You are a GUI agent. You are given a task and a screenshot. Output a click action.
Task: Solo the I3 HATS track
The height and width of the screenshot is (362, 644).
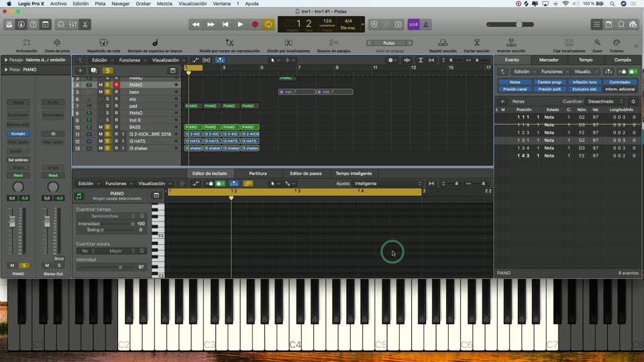point(107,141)
